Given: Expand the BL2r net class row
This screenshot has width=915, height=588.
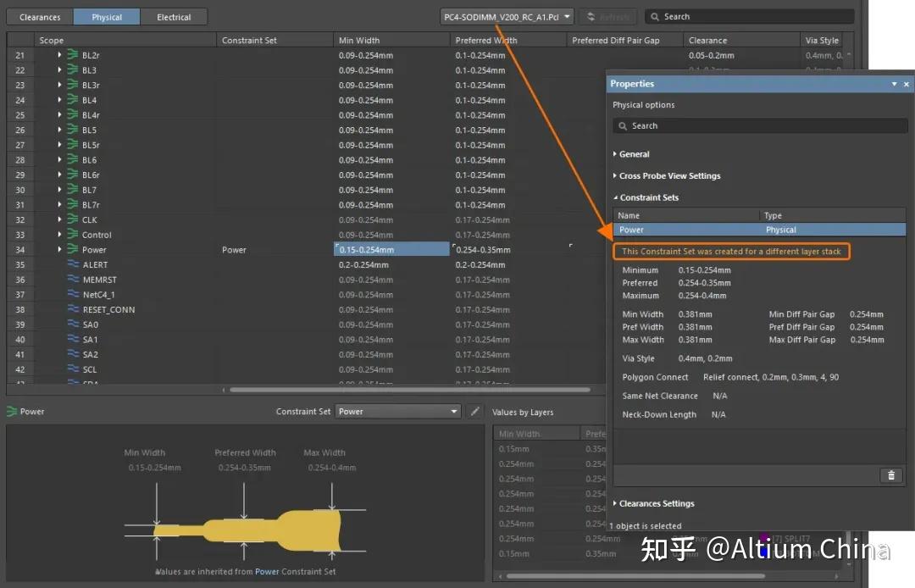Looking at the screenshot, I should pos(59,55).
